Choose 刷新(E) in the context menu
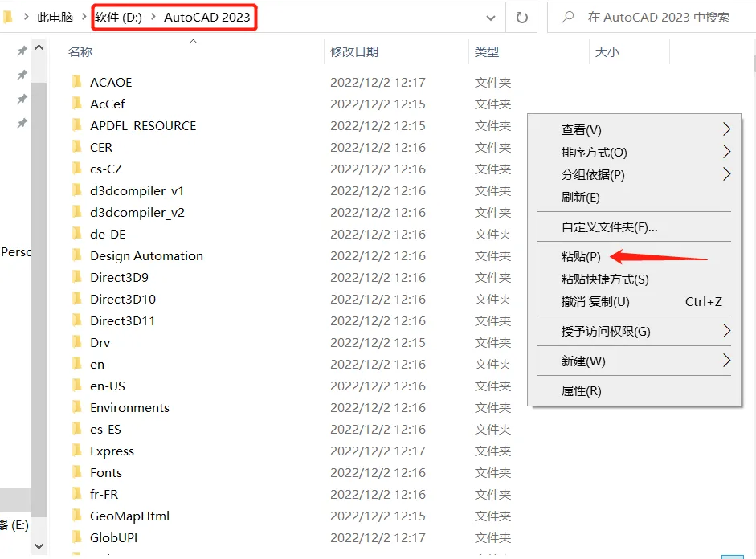This screenshot has height=559, width=756. pyautogui.click(x=635, y=197)
